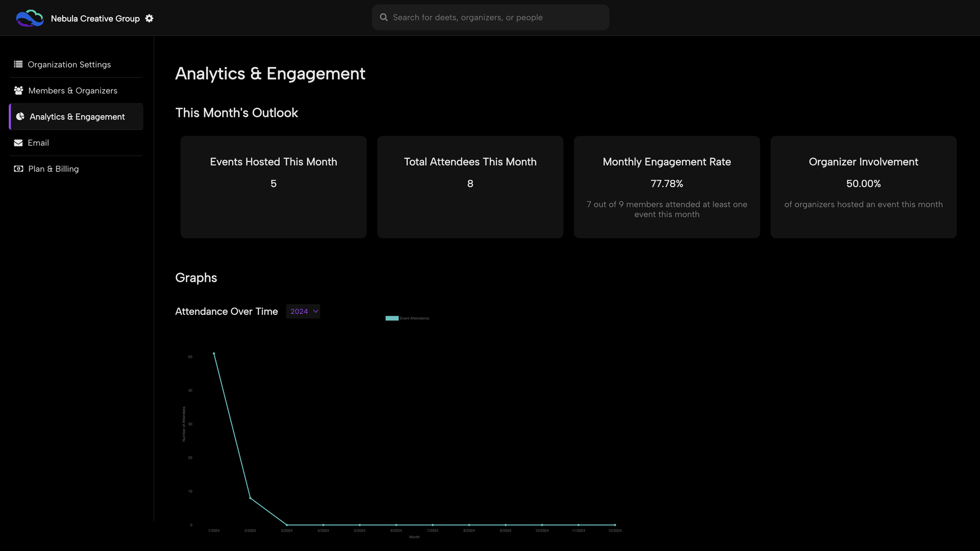Select the Organization Settings list icon

(x=18, y=64)
